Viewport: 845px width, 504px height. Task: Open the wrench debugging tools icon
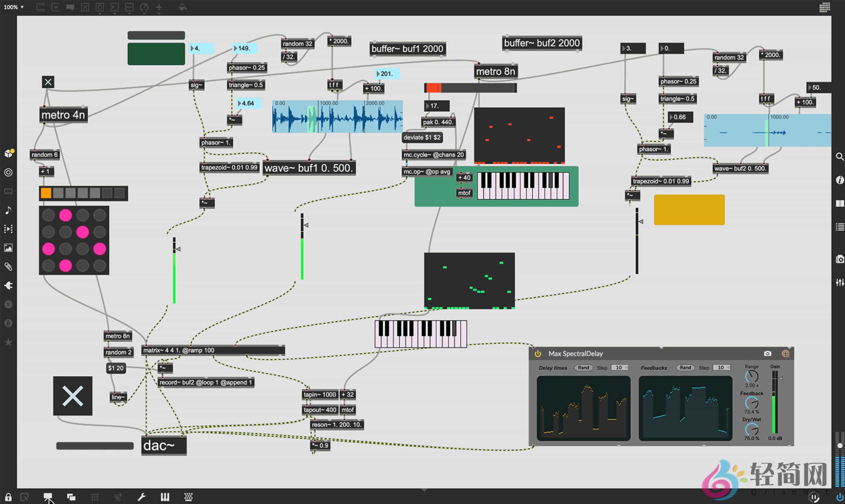click(x=141, y=497)
